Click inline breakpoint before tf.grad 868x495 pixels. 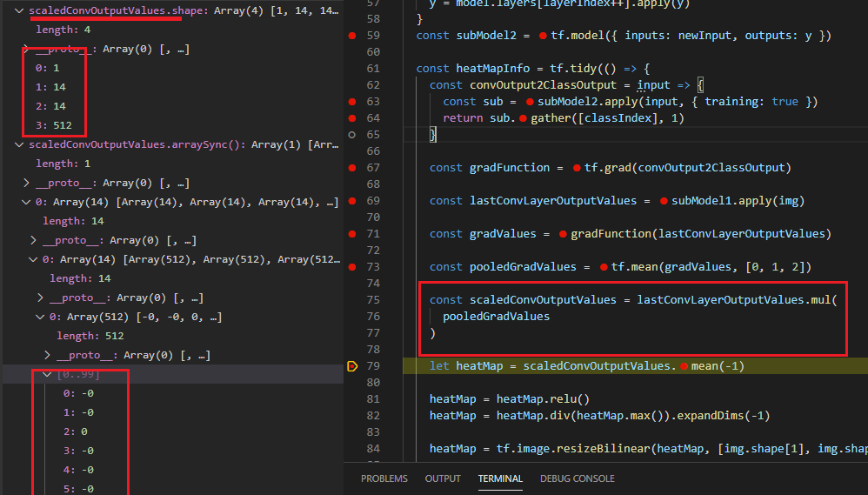[x=577, y=168]
